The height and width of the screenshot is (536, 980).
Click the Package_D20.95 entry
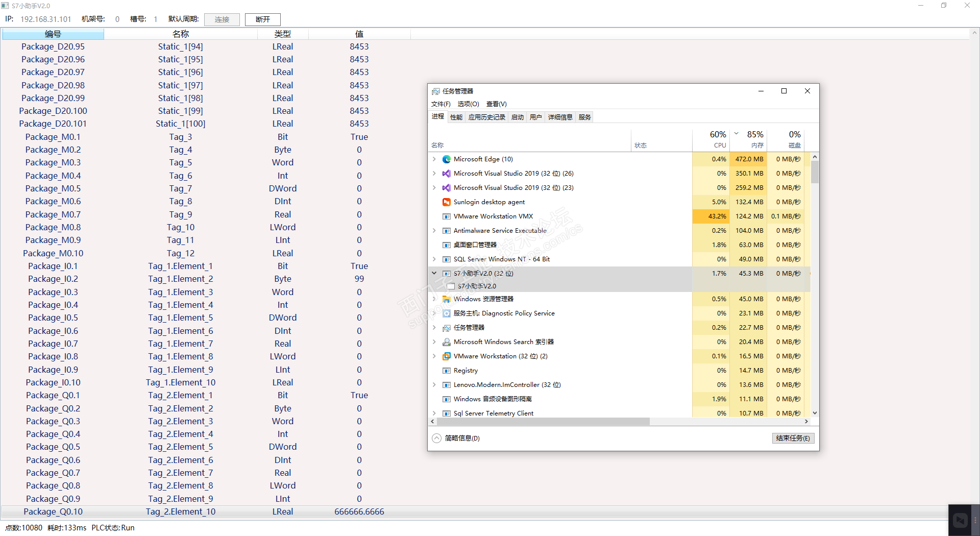pos(53,46)
